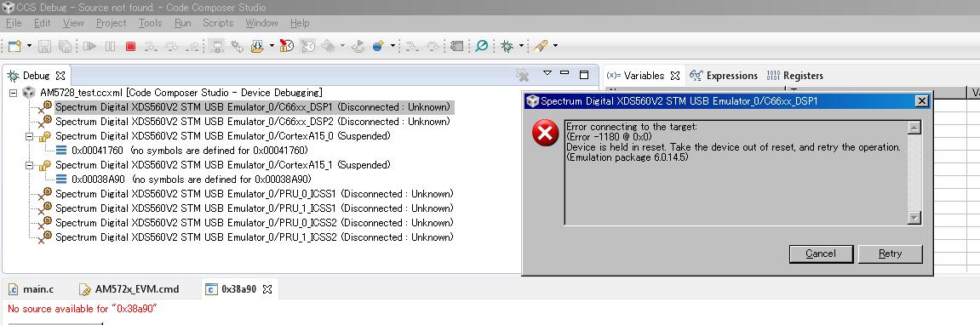980x325 pixels.
Task: Click Remove All Terminated icon in Debug view
Action: click(x=523, y=75)
